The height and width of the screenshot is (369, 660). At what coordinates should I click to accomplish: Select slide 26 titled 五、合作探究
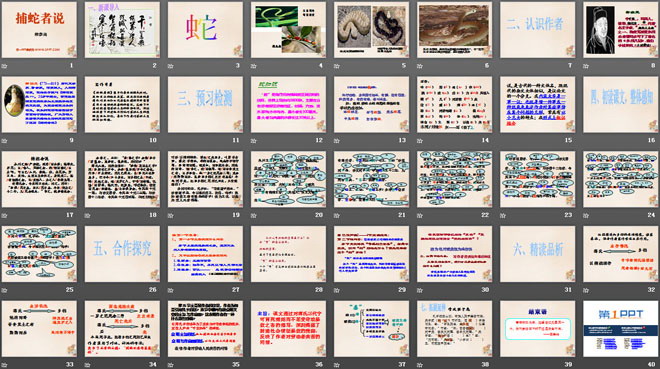click(x=122, y=254)
